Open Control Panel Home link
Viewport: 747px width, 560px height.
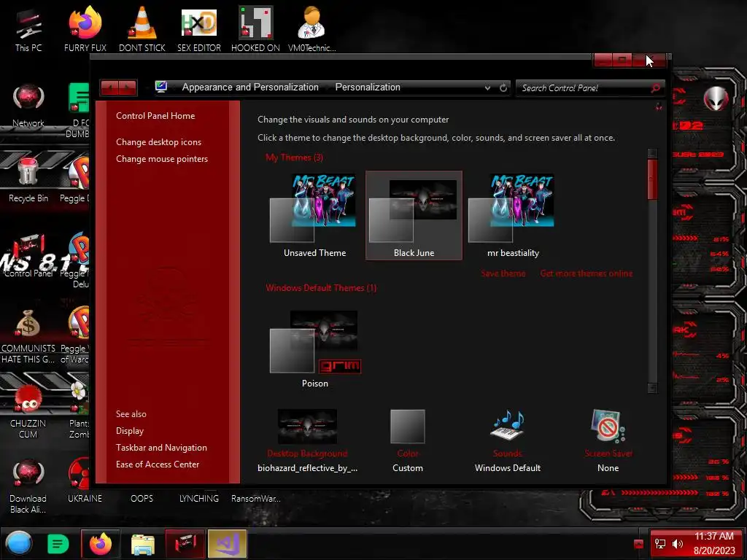pyautogui.click(x=155, y=116)
